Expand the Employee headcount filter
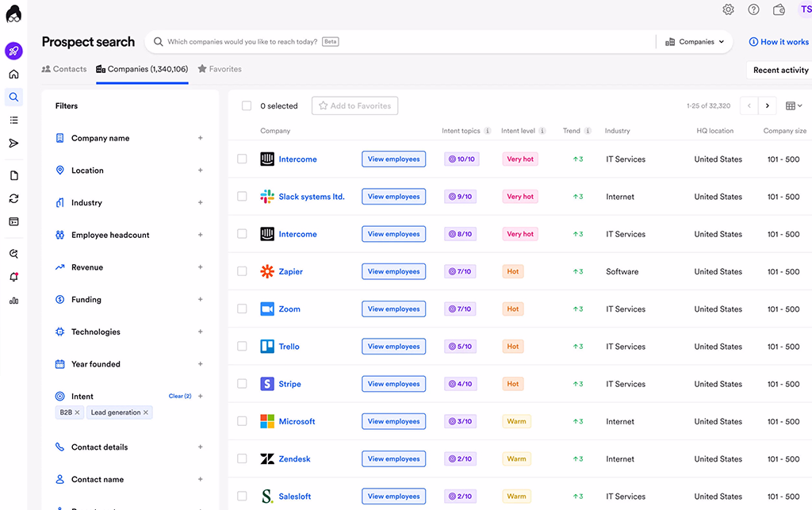812x510 pixels. (x=200, y=235)
